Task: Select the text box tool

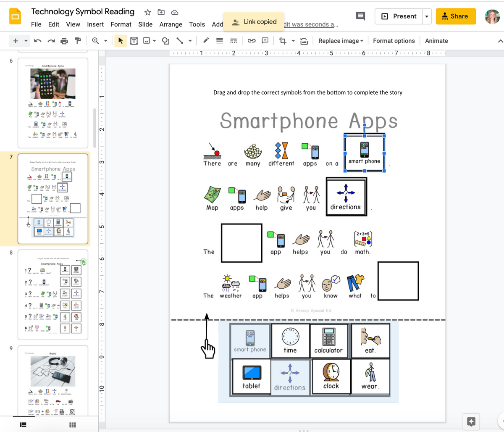Action: click(133, 40)
